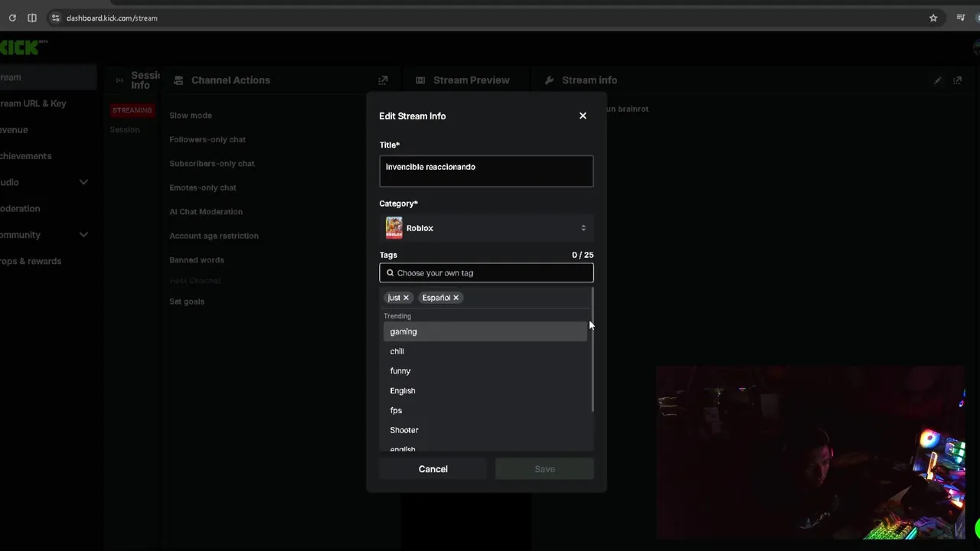Click the Stream Preview panel title
The image size is (980, 551).
(x=471, y=80)
